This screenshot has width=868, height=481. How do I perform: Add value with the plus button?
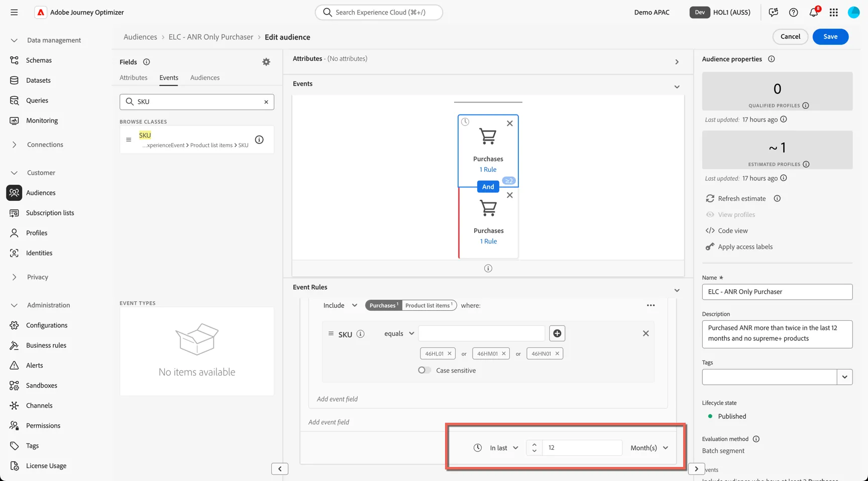(557, 333)
